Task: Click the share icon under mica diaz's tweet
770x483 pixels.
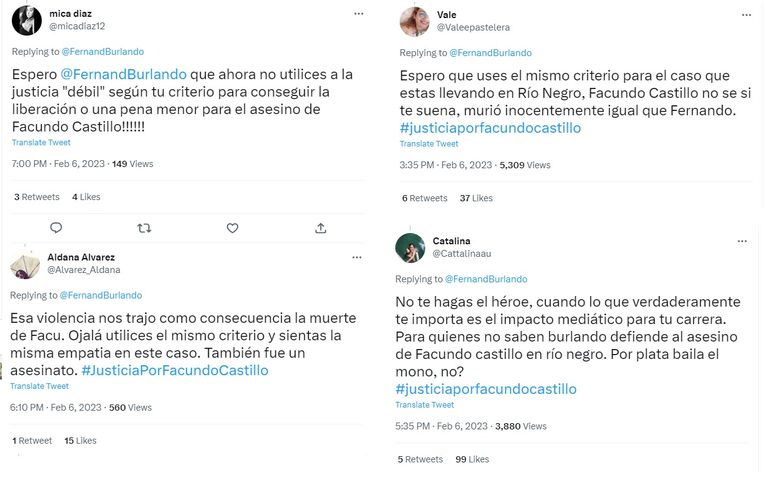Action: coord(320,228)
